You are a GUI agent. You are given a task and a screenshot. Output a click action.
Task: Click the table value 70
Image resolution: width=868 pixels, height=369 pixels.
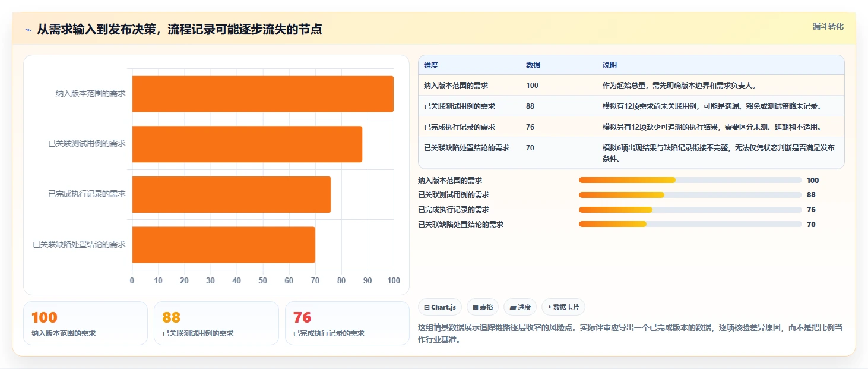[x=530, y=148]
